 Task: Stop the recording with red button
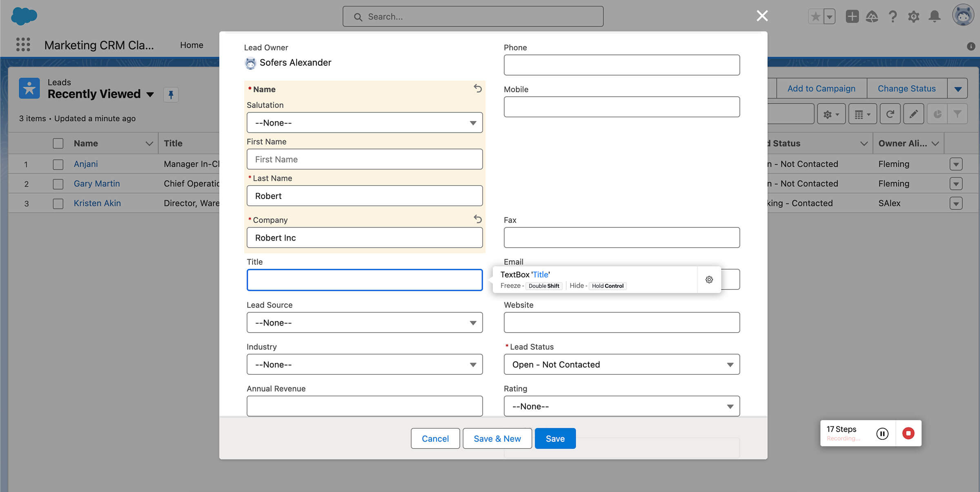908,433
